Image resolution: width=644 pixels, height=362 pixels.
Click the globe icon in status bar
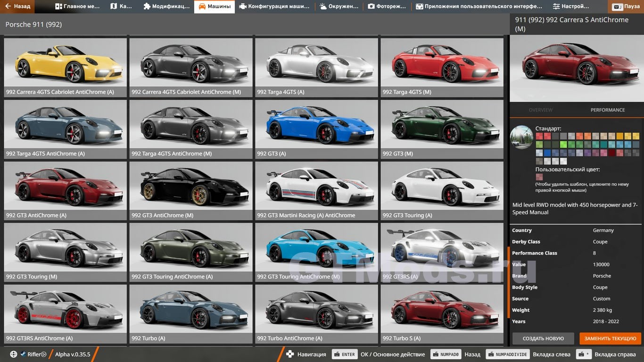[x=14, y=354]
